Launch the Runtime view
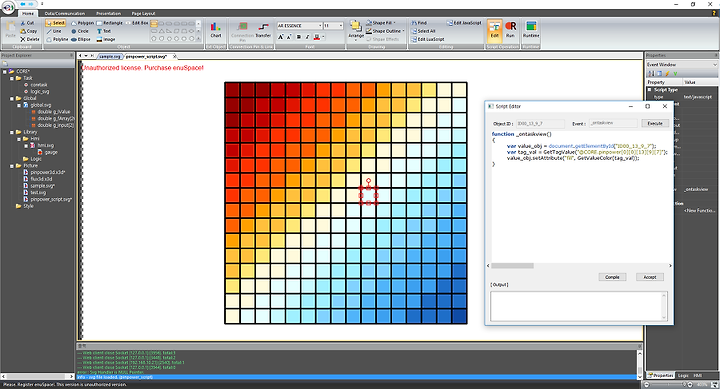720x389 pixels. [x=531, y=30]
